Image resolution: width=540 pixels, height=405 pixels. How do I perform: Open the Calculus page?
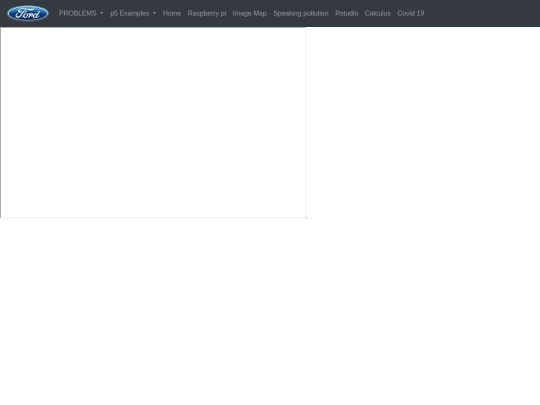(x=378, y=13)
